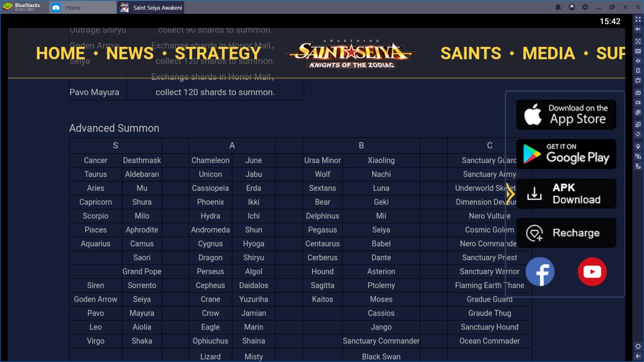Click the Sanctuary Commander cell
The height and width of the screenshot is (362, 644).
coord(381,341)
